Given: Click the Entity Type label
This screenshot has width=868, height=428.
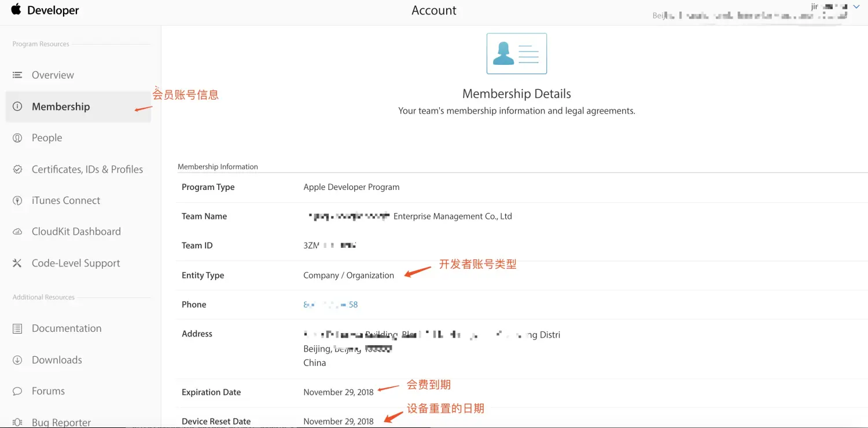Looking at the screenshot, I should click(203, 276).
